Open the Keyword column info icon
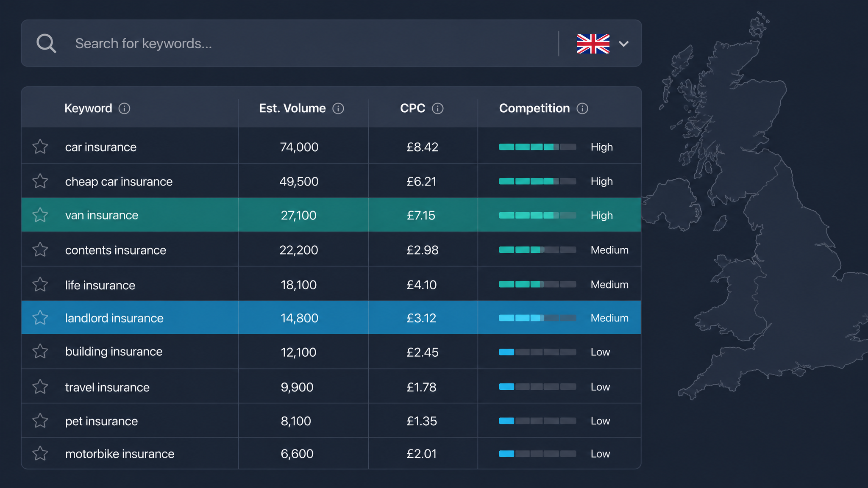 point(124,108)
